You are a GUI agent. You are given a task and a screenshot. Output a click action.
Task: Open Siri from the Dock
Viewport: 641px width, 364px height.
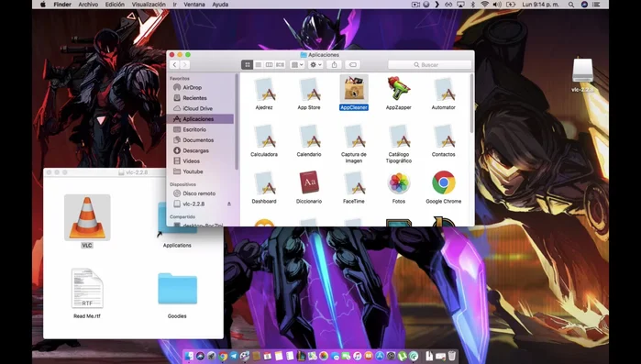200,356
